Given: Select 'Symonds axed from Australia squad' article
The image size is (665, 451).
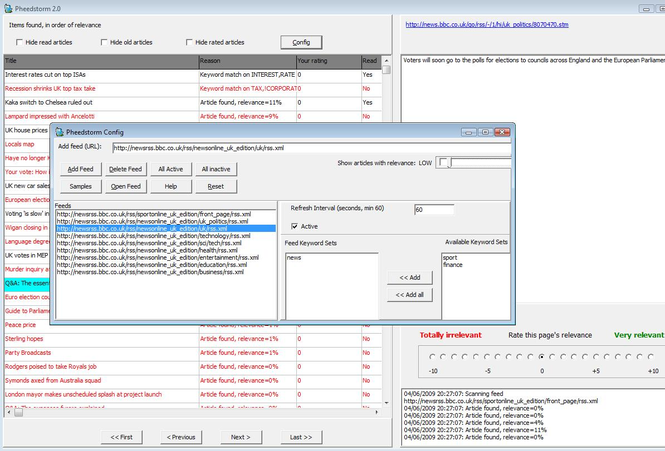Looking at the screenshot, I should click(193, 381).
